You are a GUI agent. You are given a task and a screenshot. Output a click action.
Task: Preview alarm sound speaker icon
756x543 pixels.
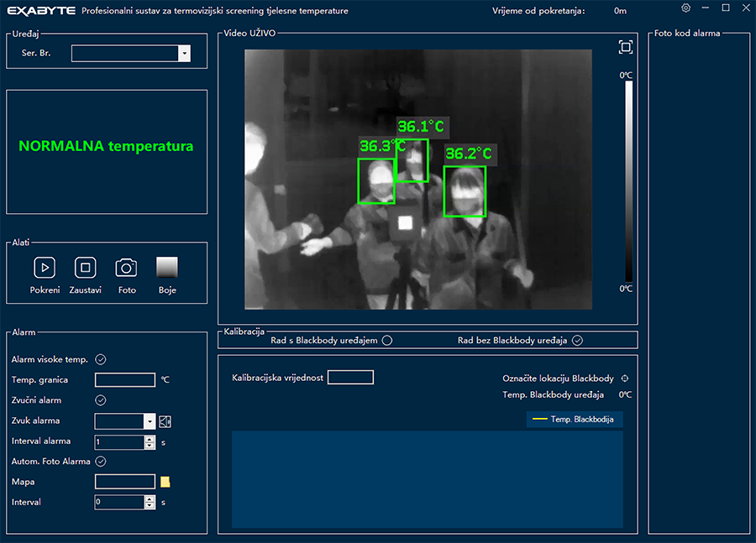[165, 421]
